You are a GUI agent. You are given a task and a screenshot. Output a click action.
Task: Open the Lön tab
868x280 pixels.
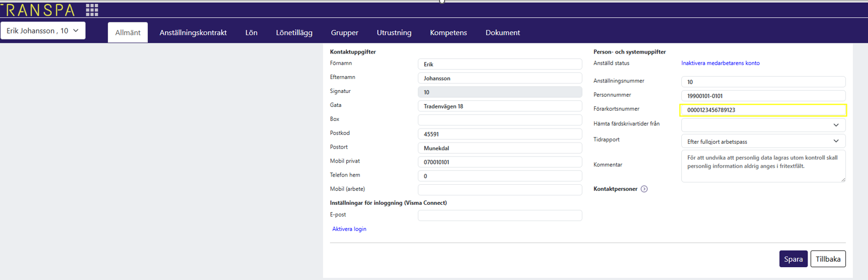tap(251, 33)
